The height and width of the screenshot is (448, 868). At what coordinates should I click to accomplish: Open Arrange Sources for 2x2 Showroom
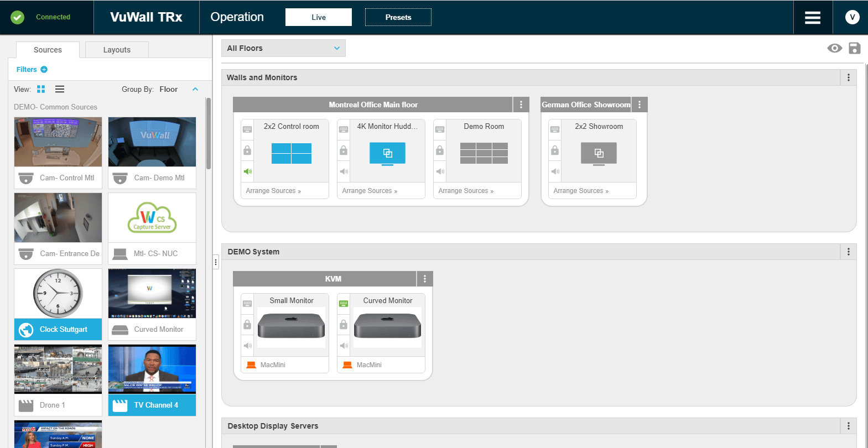(581, 191)
